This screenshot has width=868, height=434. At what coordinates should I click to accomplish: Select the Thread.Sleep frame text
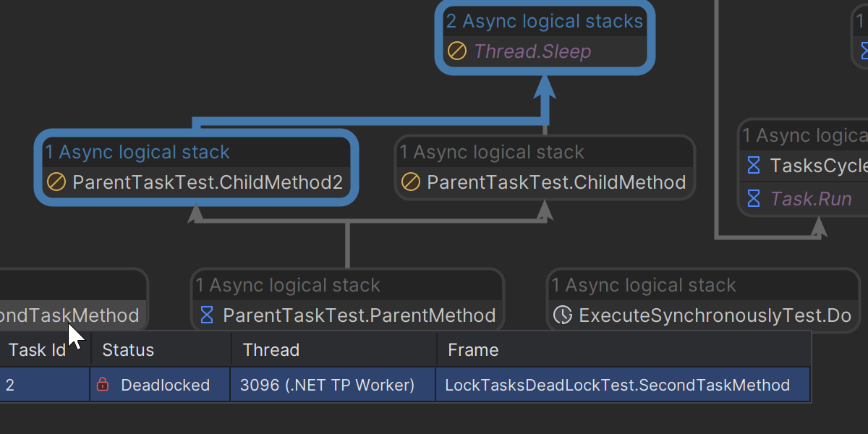point(532,51)
